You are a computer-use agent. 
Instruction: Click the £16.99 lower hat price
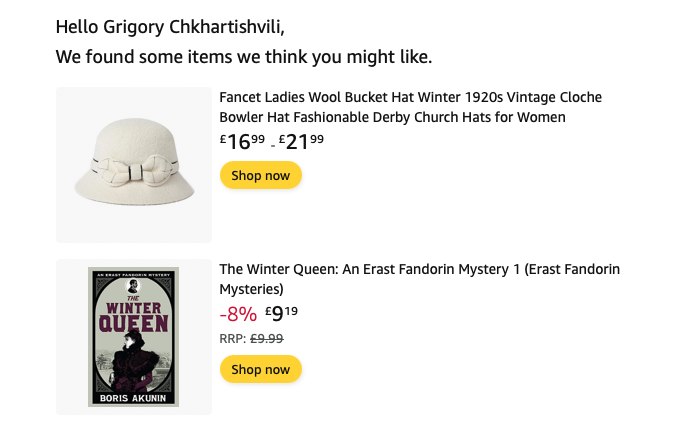[x=242, y=141]
